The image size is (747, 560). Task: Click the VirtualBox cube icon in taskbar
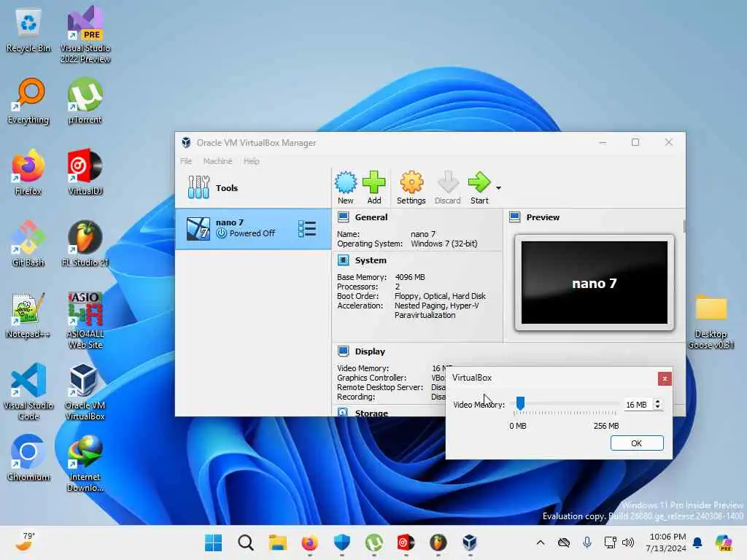pos(470,542)
